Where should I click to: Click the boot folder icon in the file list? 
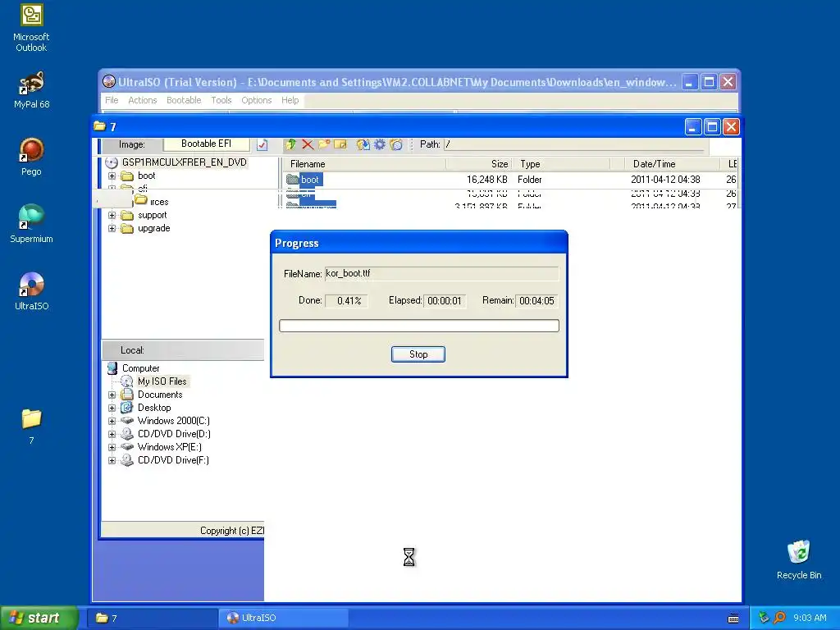pos(292,180)
